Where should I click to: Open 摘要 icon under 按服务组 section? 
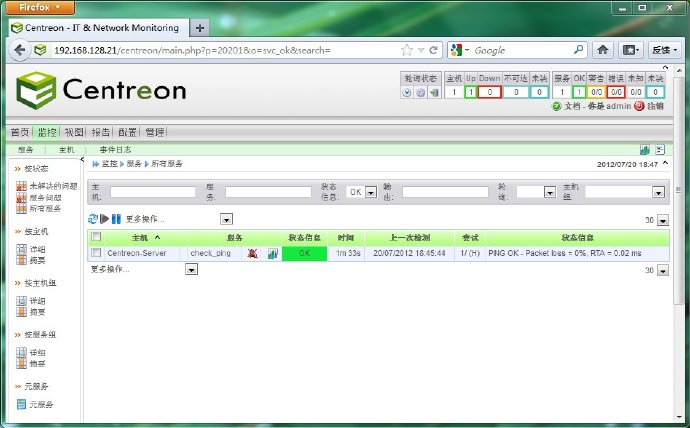coord(21,363)
